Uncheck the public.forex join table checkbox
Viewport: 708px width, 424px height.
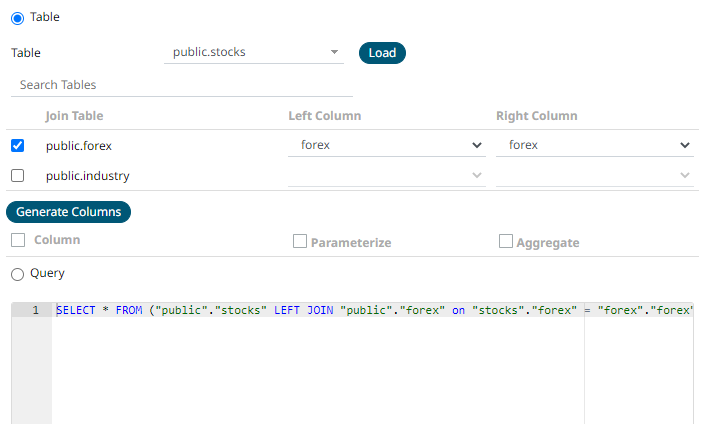pos(17,146)
